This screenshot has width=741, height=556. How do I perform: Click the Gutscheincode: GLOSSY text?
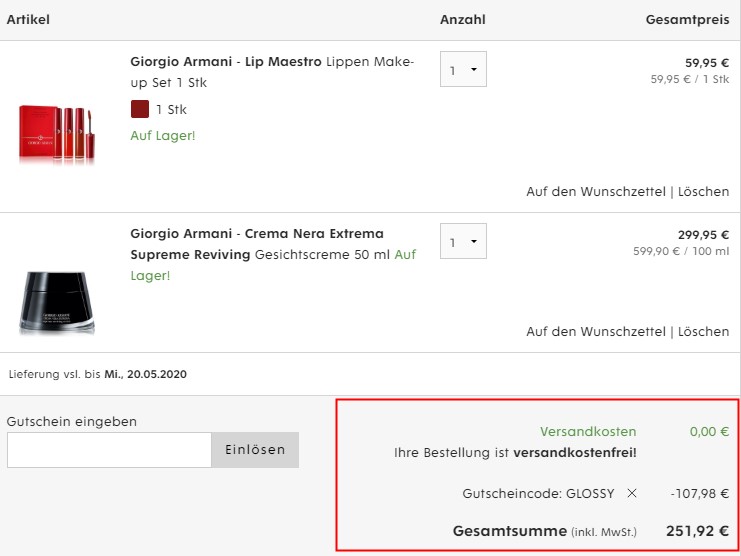538,494
